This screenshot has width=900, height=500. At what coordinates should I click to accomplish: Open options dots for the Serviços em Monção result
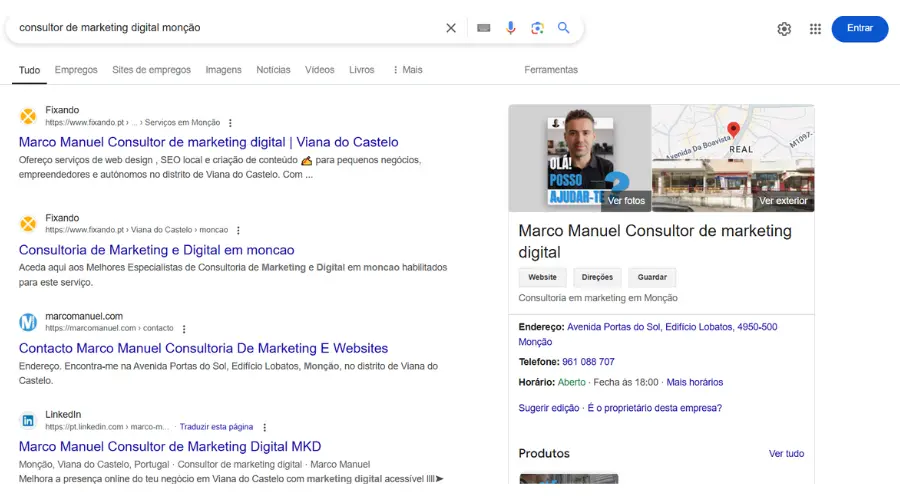pos(230,123)
